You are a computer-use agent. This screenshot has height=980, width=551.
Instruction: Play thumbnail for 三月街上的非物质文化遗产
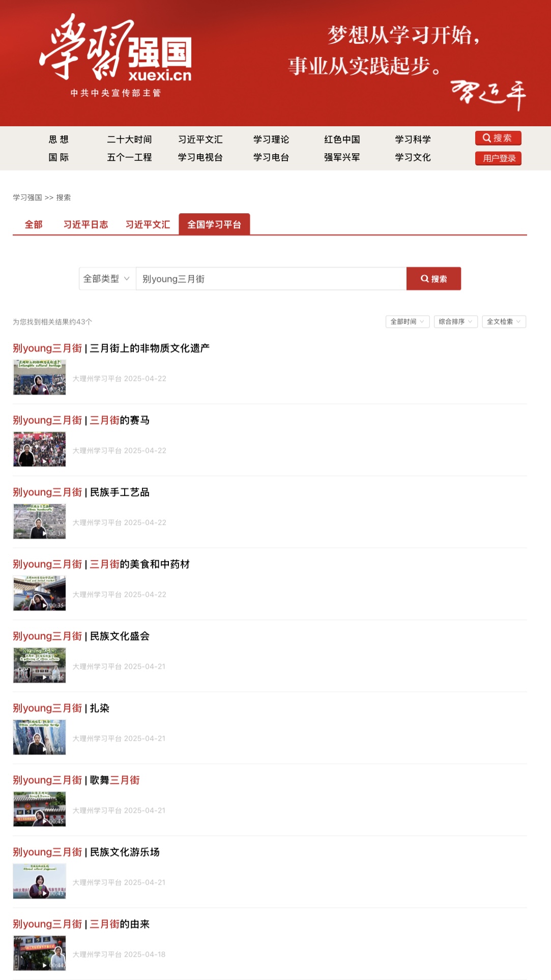click(40, 377)
